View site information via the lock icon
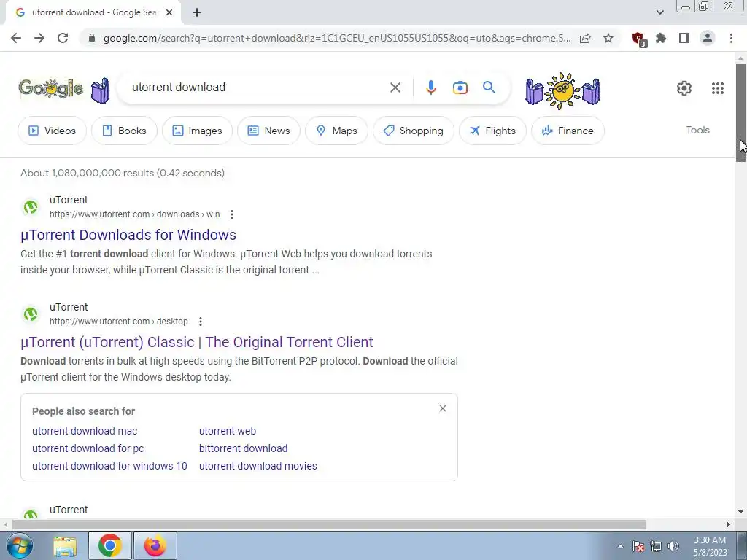This screenshot has width=747, height=560. pyautogui.click(x=92, y=38)
